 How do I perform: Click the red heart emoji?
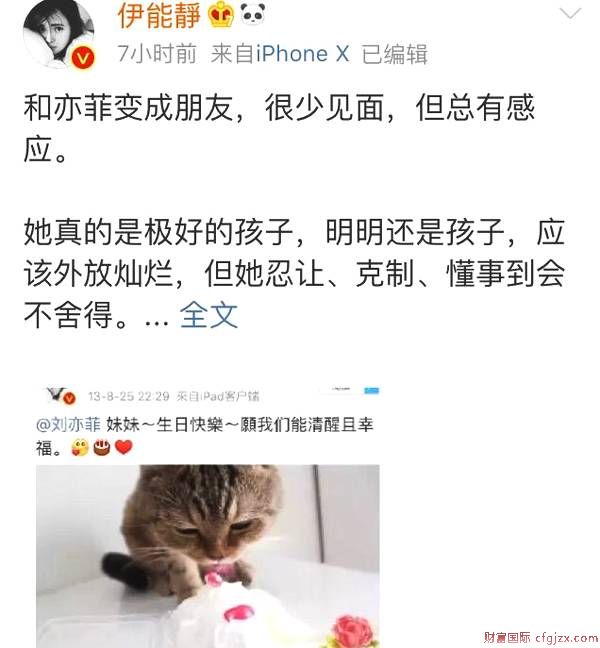[124, 447]
